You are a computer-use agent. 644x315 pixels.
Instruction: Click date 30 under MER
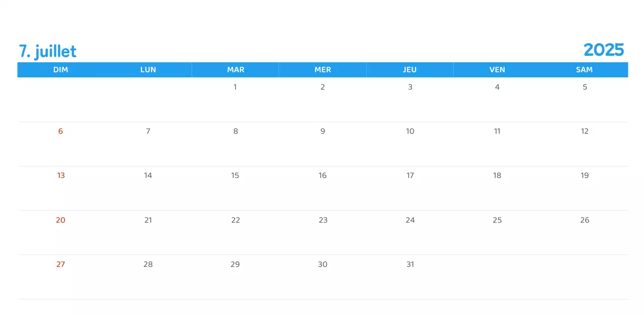pyautogui.click(x=323, y=264)
